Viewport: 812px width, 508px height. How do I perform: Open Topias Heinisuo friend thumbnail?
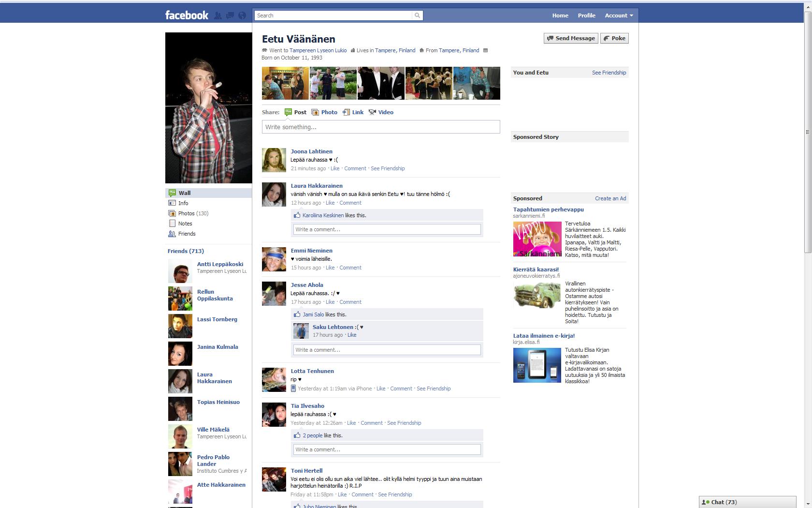pyautogui.click(x=180, y=409)
